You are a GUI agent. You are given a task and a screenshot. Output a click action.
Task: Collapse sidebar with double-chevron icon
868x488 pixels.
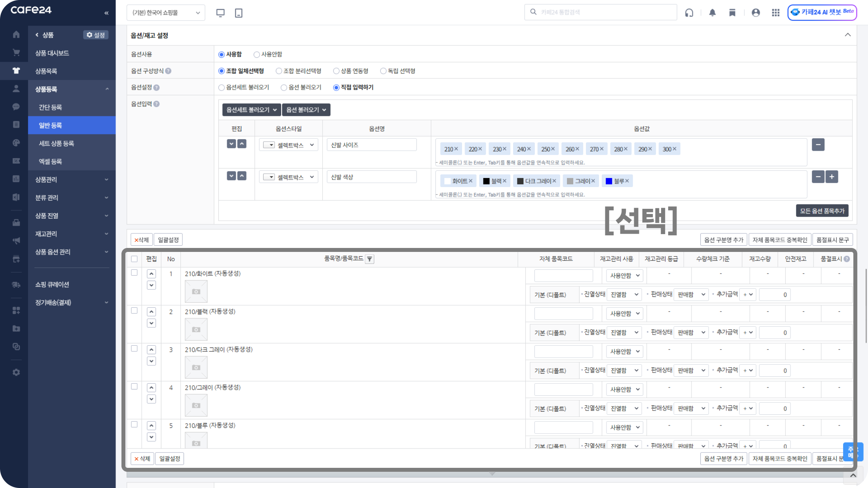tap(106, 13)
